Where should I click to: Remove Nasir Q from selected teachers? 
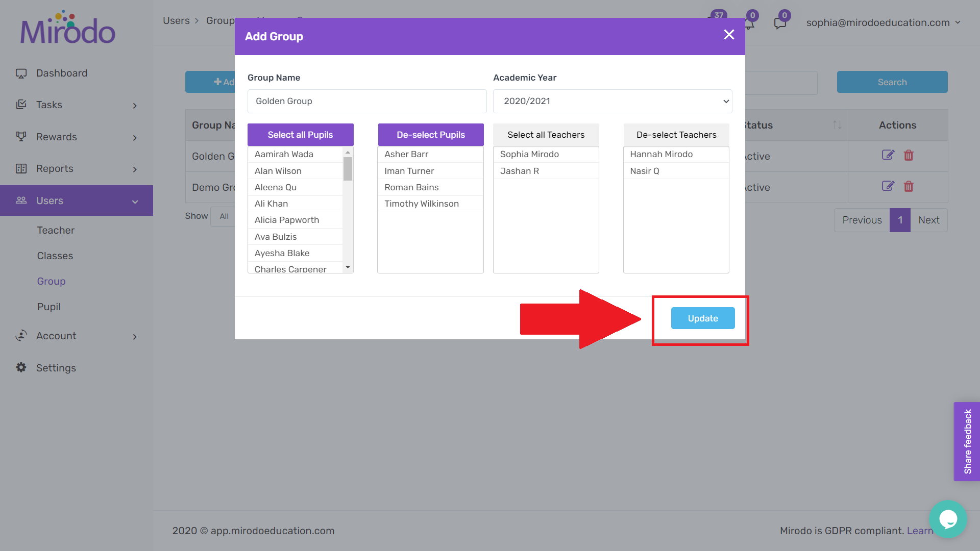(x=676, y=171)
